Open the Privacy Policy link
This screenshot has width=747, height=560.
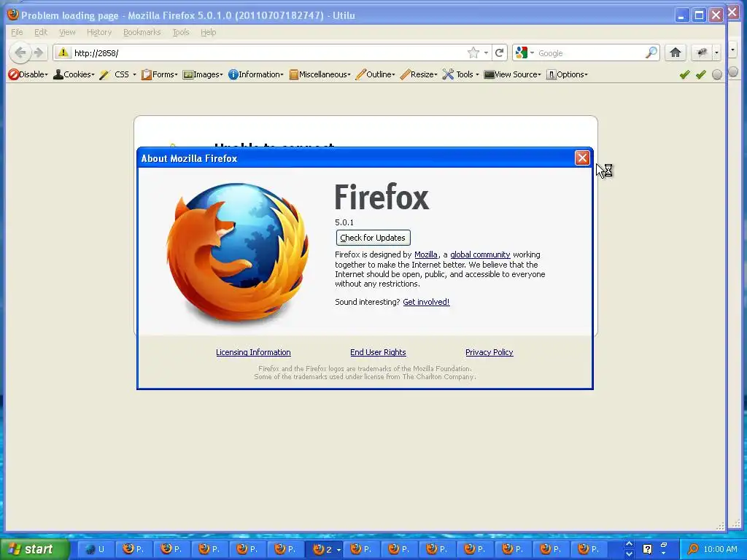(x=489, y=352)
